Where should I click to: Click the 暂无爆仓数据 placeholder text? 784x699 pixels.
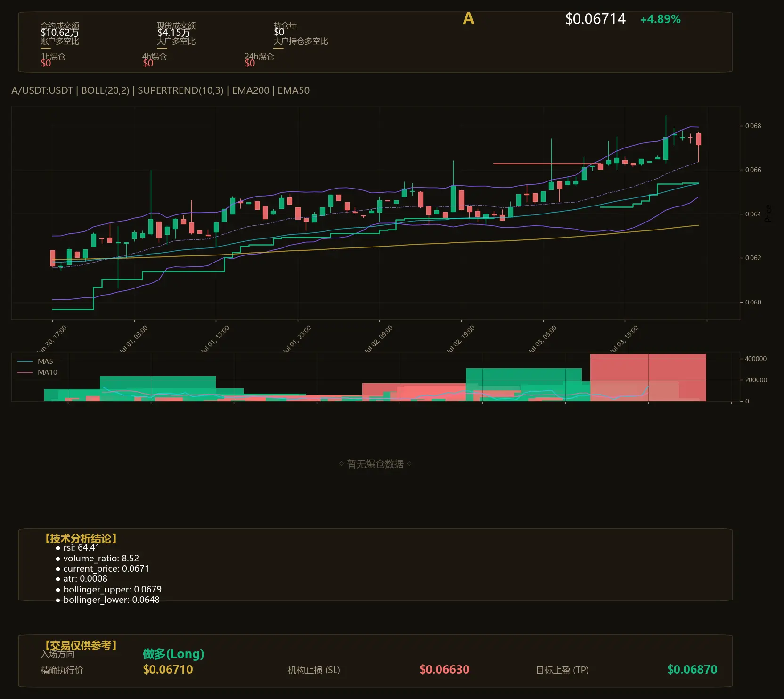point(375,464)
